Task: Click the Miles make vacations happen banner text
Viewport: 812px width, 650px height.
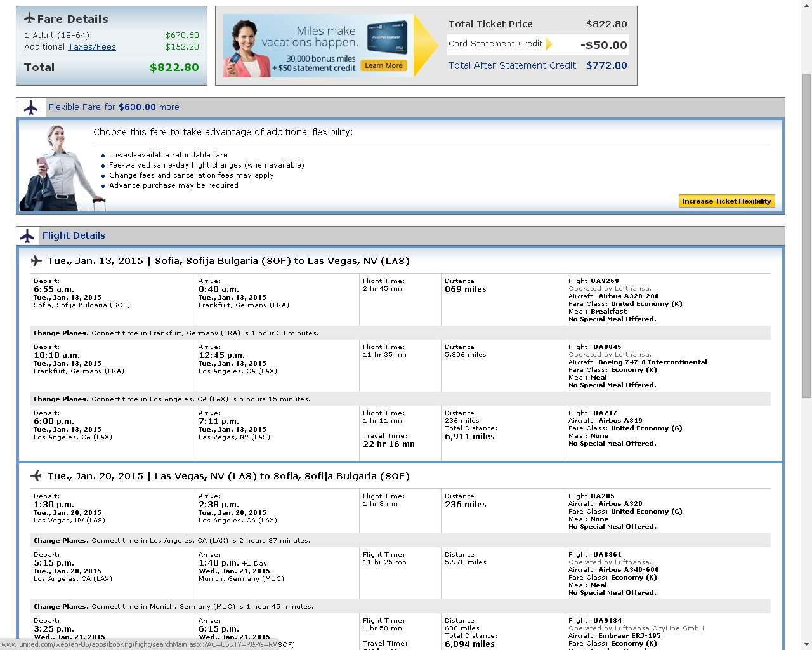Action: coord(310,37)
